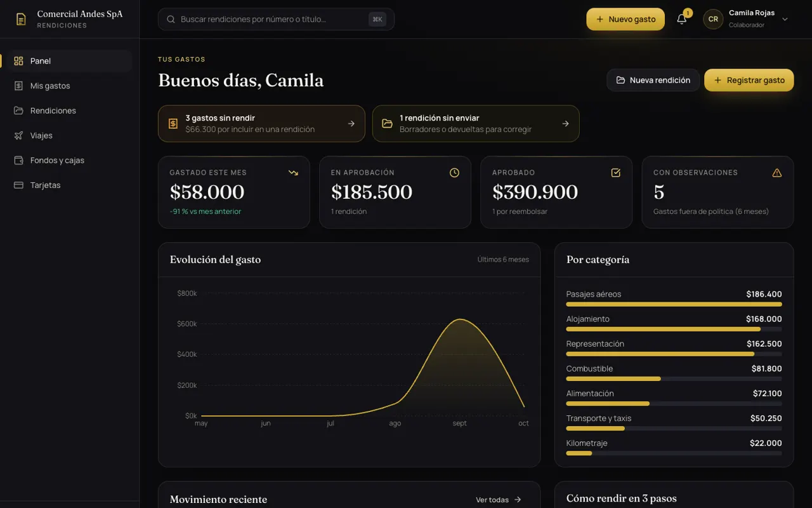Click the Alojamiento category label
The width and height of the screenshot is (812, 508).
coord(588,319)
